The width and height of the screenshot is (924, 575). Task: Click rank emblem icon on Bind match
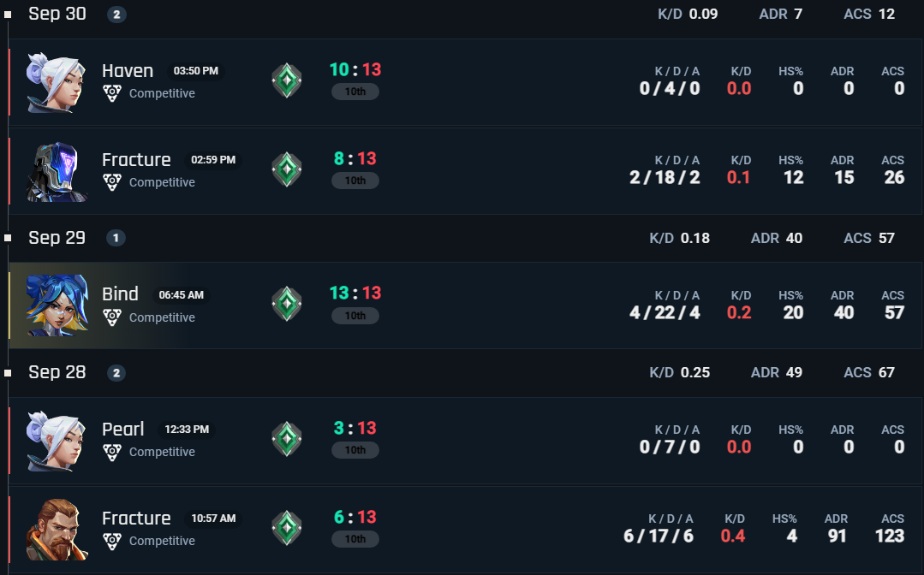(x=287, y=305)
